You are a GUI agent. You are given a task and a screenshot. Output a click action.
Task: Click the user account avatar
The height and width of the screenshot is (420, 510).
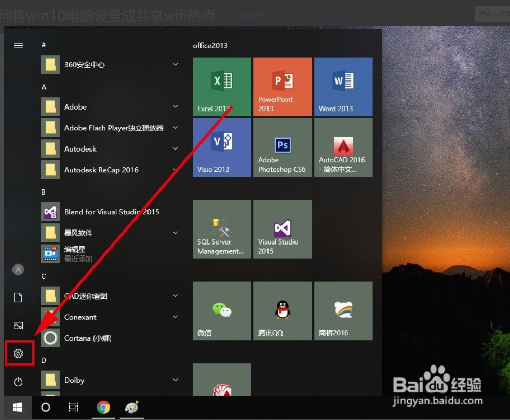[18, 269]
